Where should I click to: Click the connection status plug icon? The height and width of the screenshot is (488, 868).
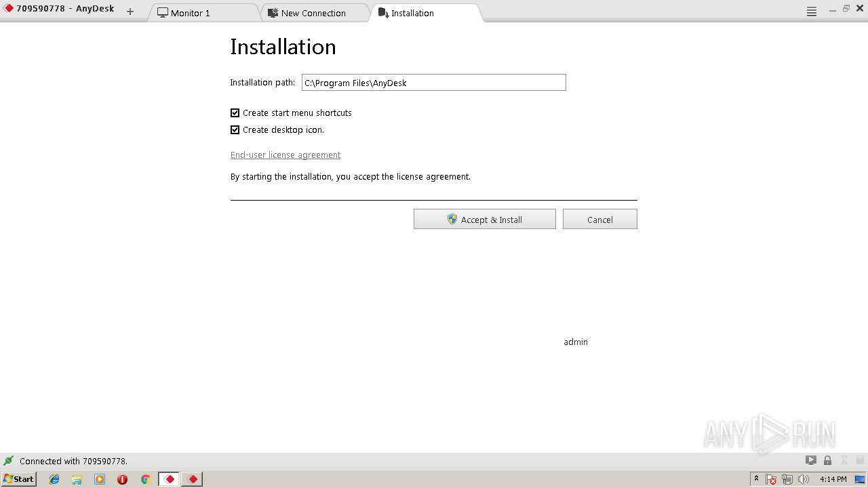click(8, 461)
